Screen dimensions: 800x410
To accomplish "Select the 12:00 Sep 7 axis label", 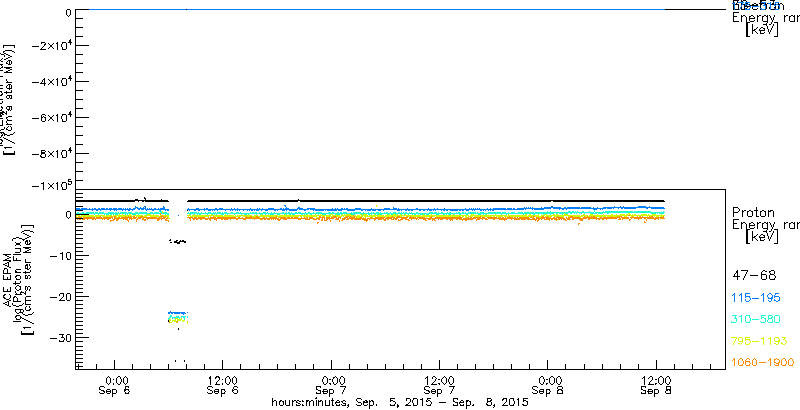I will [x=439, y=386].
